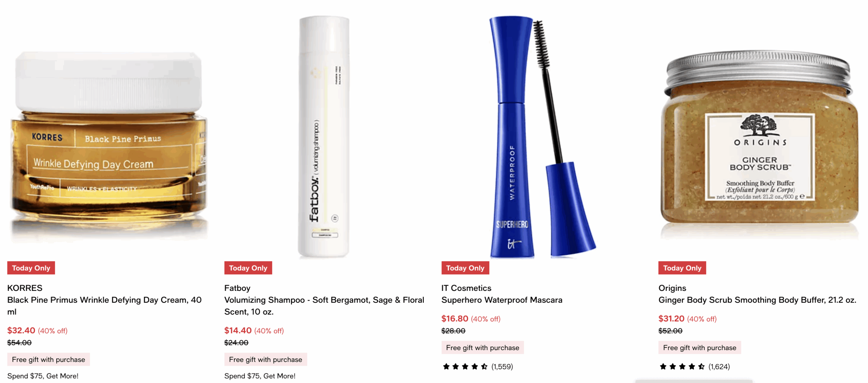Click the star rating for Superhero Mascara
This screenshot has height=383, width=868.
465,366
